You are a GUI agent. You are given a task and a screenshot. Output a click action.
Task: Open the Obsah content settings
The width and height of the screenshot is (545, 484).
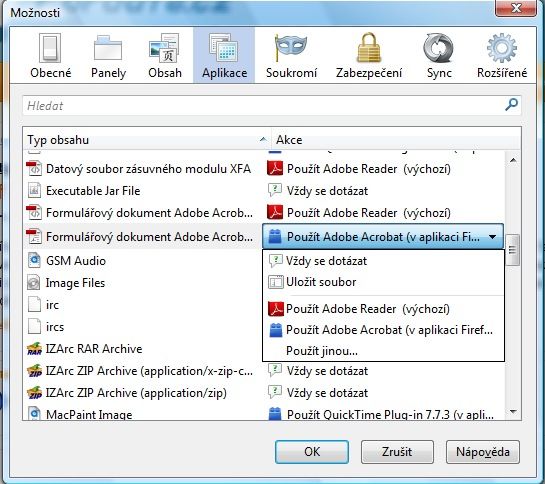[164, 56]
